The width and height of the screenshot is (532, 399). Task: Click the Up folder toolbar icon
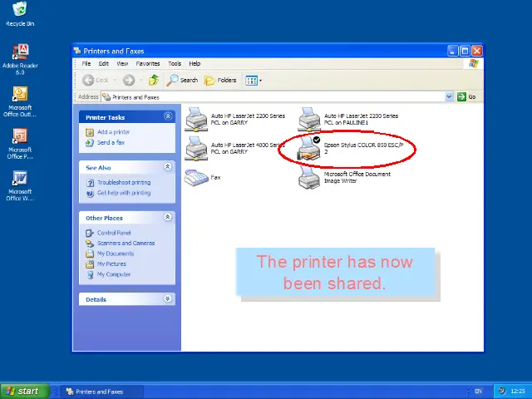coord(154,80)
